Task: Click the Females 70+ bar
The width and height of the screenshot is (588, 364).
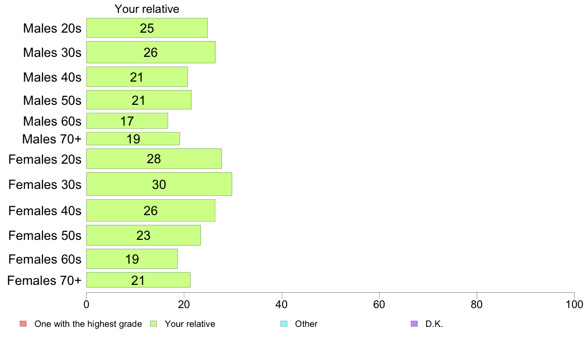Action: [139, 280]
